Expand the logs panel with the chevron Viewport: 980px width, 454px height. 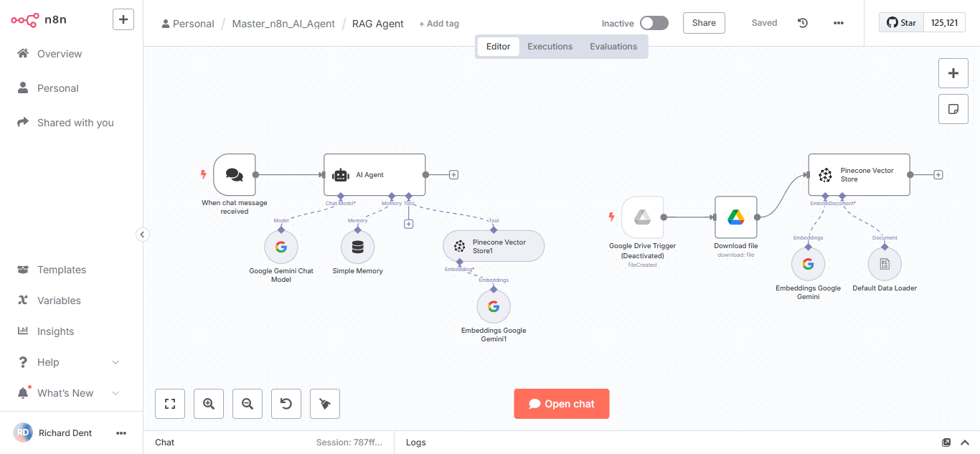965,443
